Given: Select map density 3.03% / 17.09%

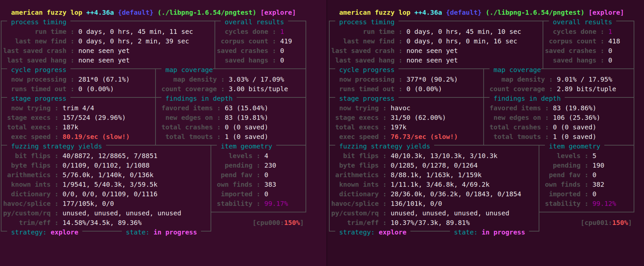Looking at the screenshot, I should tap(256, 79).
